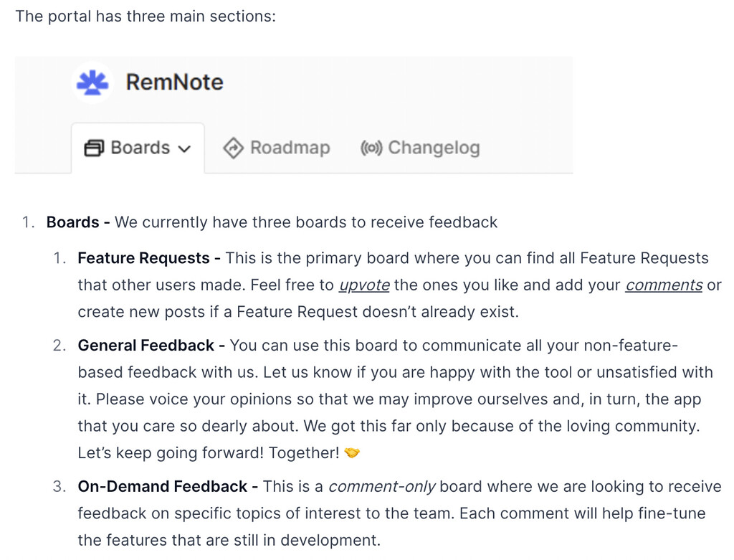
Task: Switch to the Roadmap tab
Action: point(275,148)
